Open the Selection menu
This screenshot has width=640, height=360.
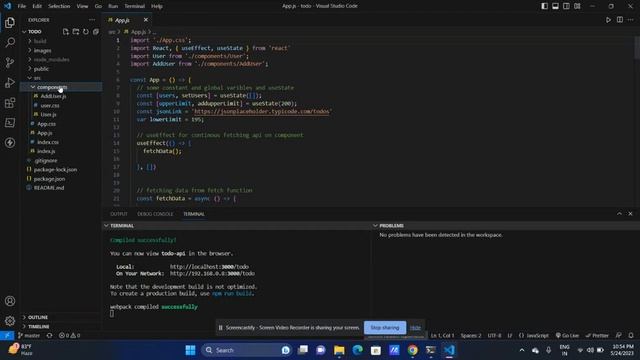pos(59,6)
